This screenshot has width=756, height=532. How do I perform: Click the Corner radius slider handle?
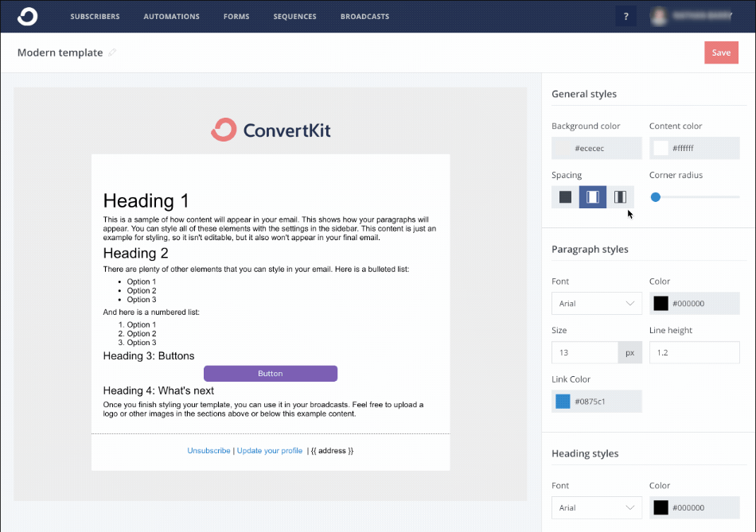point(655,197)
